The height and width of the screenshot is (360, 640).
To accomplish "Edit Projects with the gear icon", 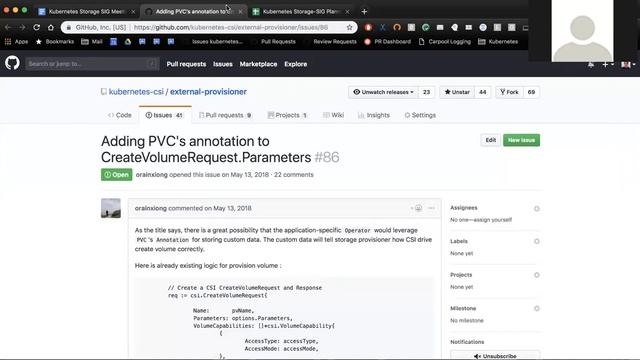I will 537,275.
